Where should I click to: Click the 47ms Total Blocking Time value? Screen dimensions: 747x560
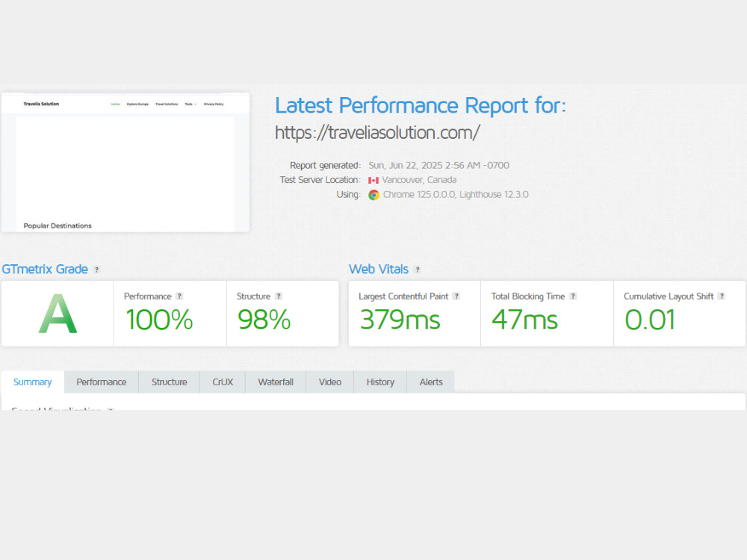pyautogui.click(x=524, y=320)
